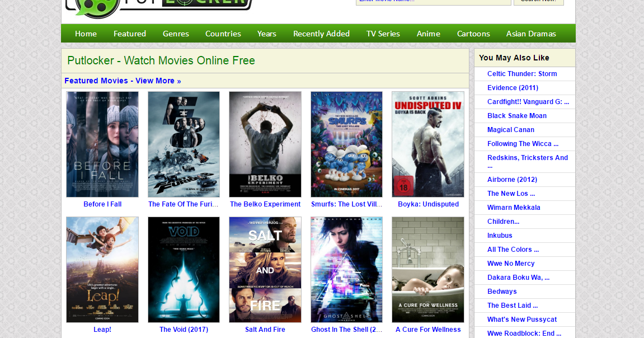Screen dimensions: 644x338
Task: Browse movies by Countries
Action: click(x=223, y=34)
